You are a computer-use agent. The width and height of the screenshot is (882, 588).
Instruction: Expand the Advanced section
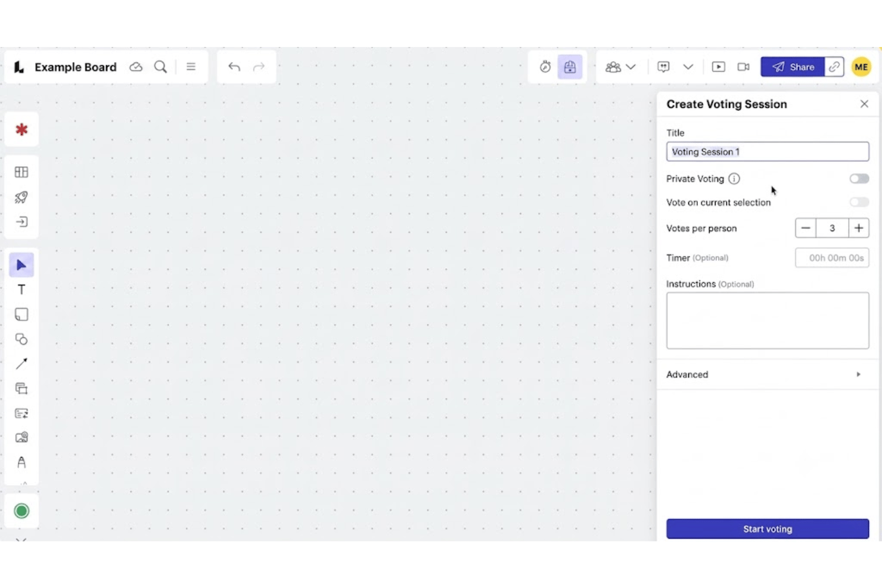[x=768, y=374]
